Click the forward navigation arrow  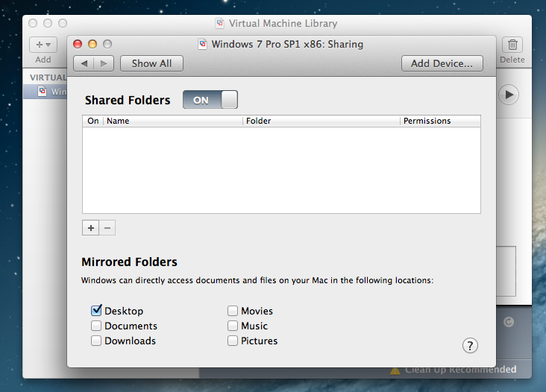pyautogui.click(x=104, y=63)
